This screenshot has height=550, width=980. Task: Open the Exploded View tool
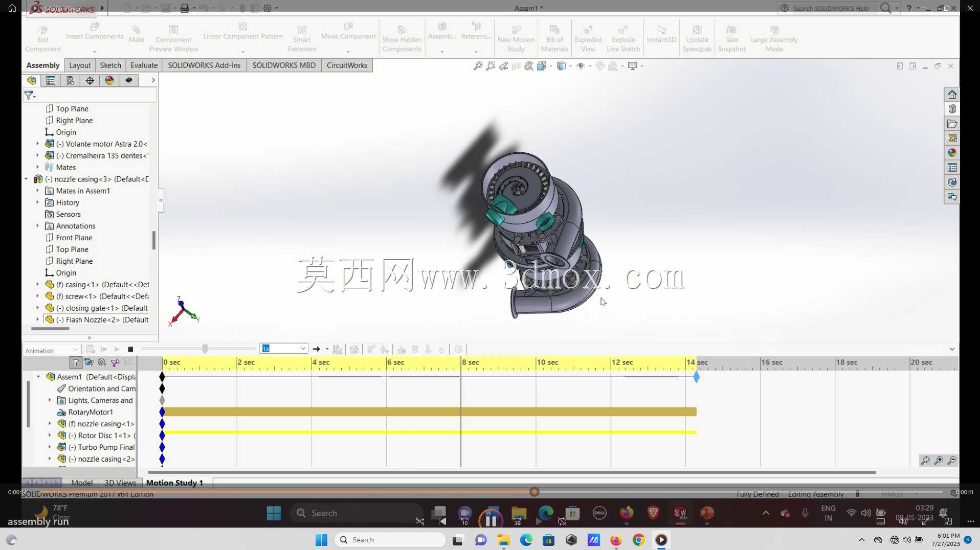coord(588,39)
